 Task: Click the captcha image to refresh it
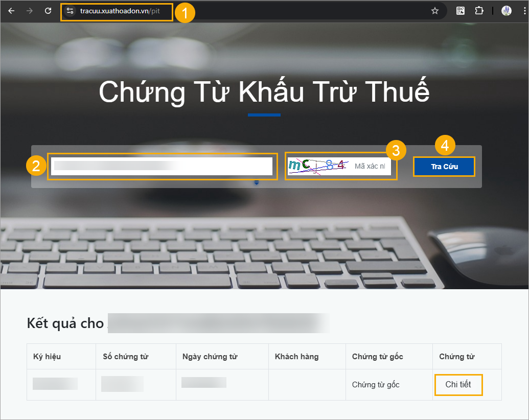[317, 166]
